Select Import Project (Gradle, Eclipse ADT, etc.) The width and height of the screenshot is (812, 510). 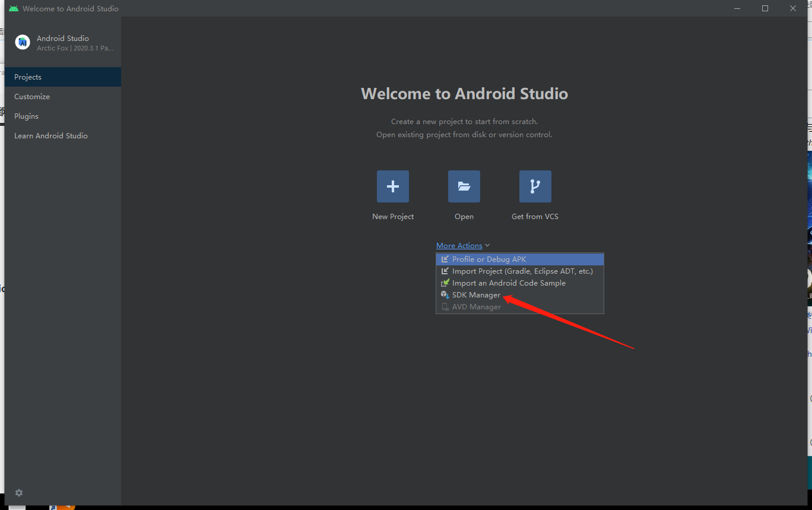coord(520,271)
